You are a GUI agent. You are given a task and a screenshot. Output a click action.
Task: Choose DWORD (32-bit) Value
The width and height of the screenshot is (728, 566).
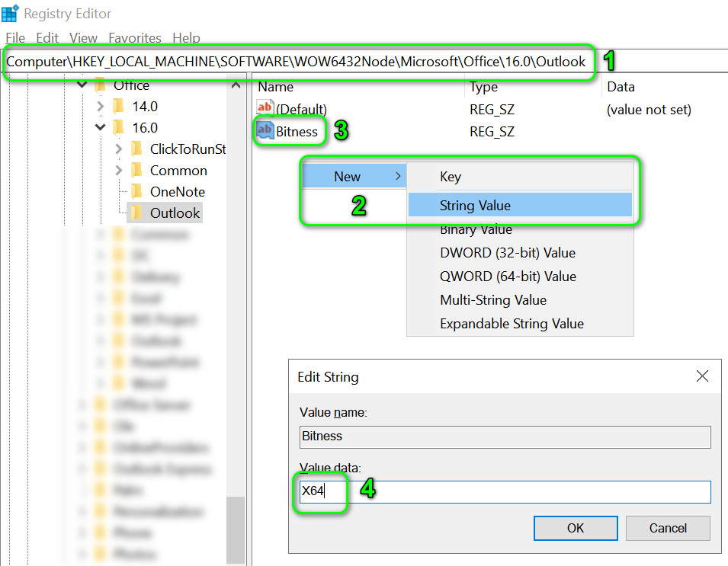click(520, 253)
